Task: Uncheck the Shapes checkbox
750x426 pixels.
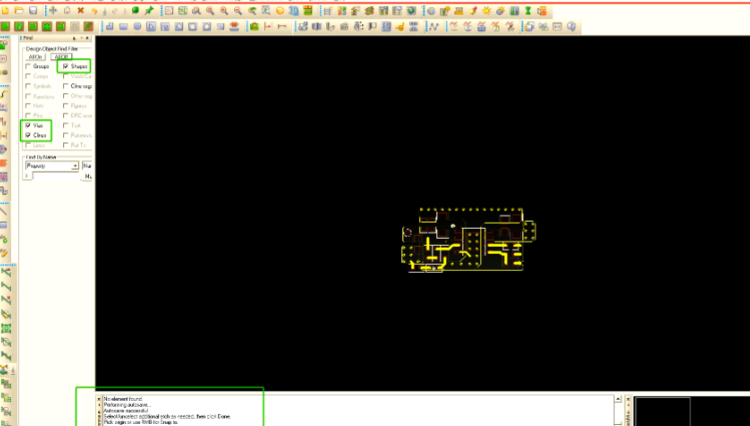Action: point(66,66)
